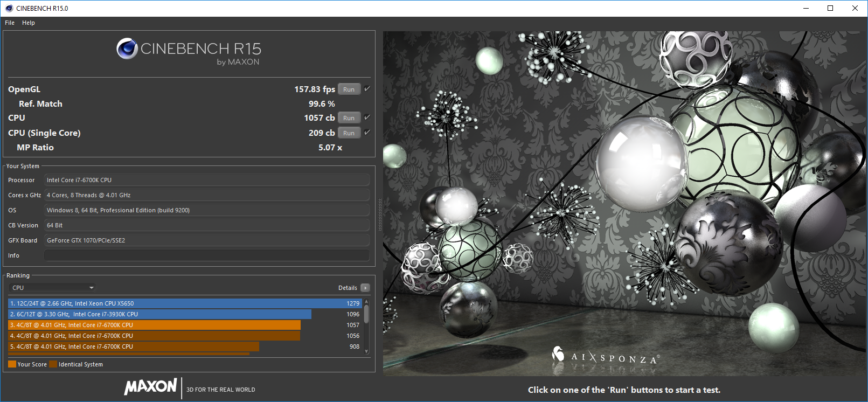Toggle the CPU test checkbox

(x=367, y=117)
